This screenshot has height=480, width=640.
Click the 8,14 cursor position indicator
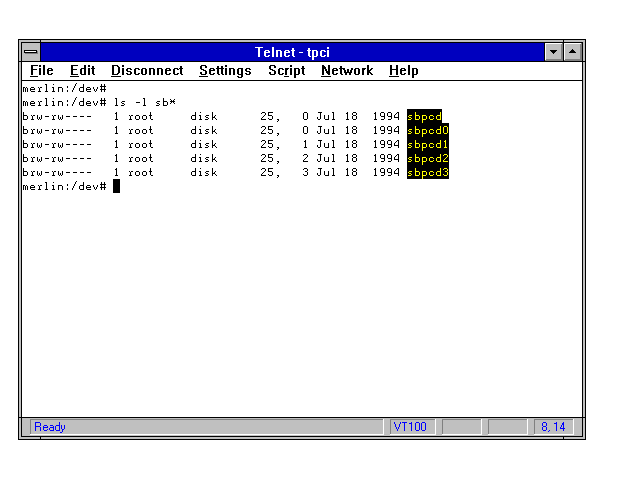[x=553, y=427]
